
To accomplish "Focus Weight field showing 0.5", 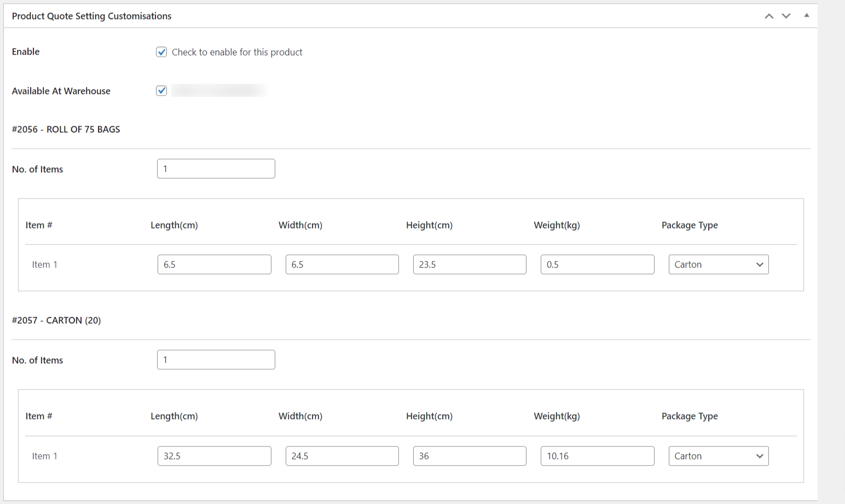I will click(x=598, y=264).
